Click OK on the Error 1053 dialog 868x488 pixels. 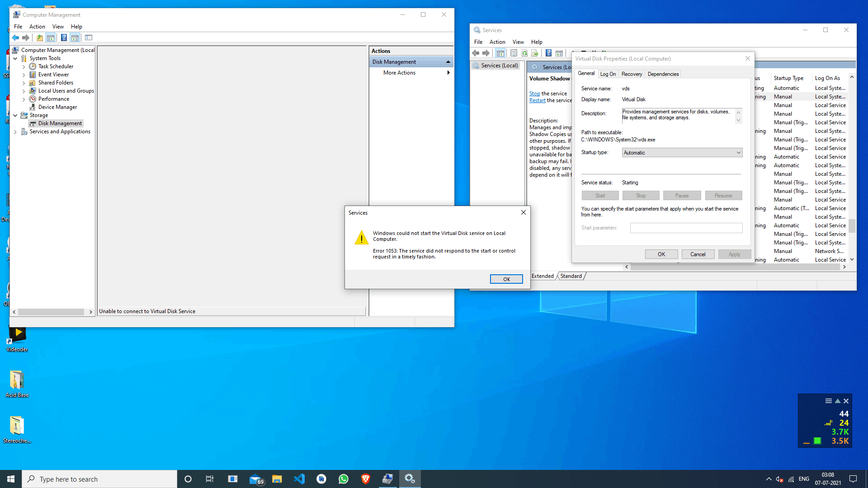click(x=506, y=279)
